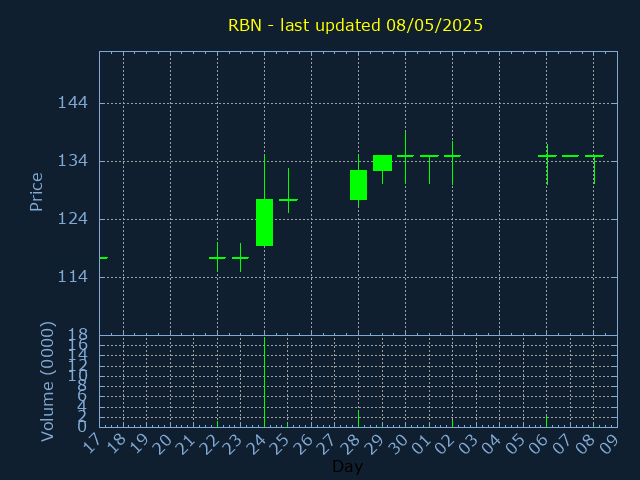Click the day 04 tick label

pos(491,443)
